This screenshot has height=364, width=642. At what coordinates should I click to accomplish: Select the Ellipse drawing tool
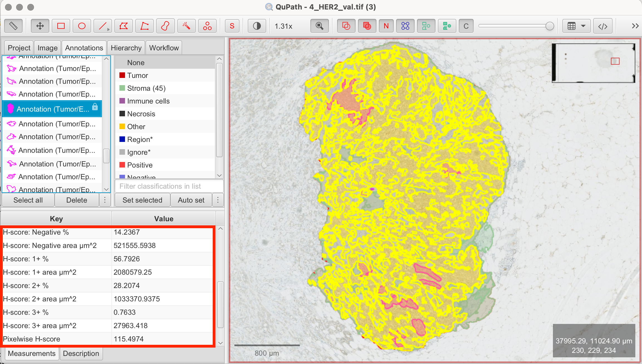(x=82, y=26)
